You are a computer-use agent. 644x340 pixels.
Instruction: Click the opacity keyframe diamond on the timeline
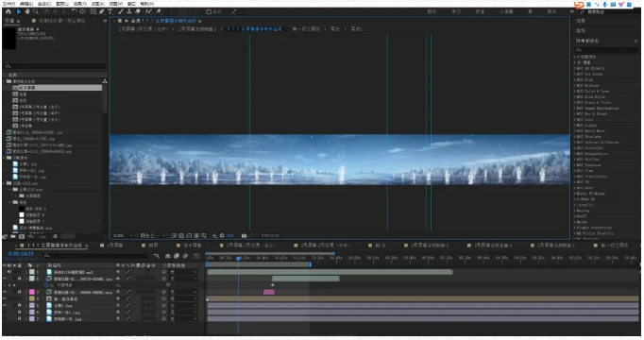coord(272,285)
